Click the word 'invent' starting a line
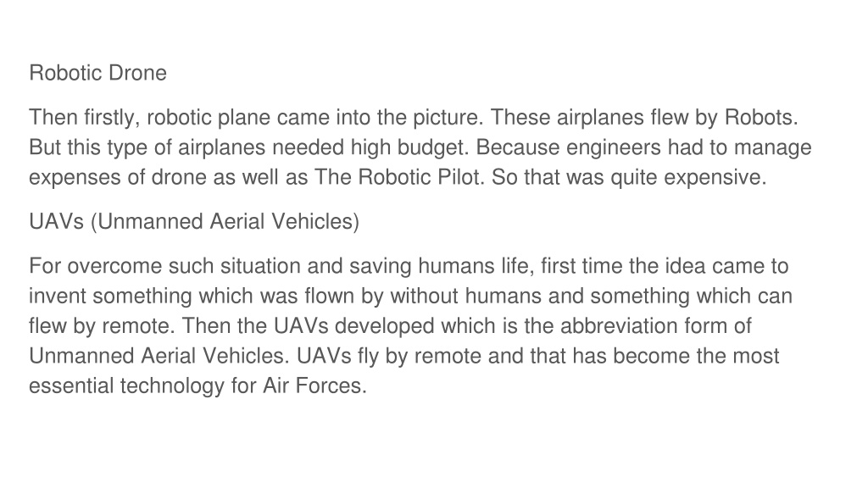 (x=58, y=296)
